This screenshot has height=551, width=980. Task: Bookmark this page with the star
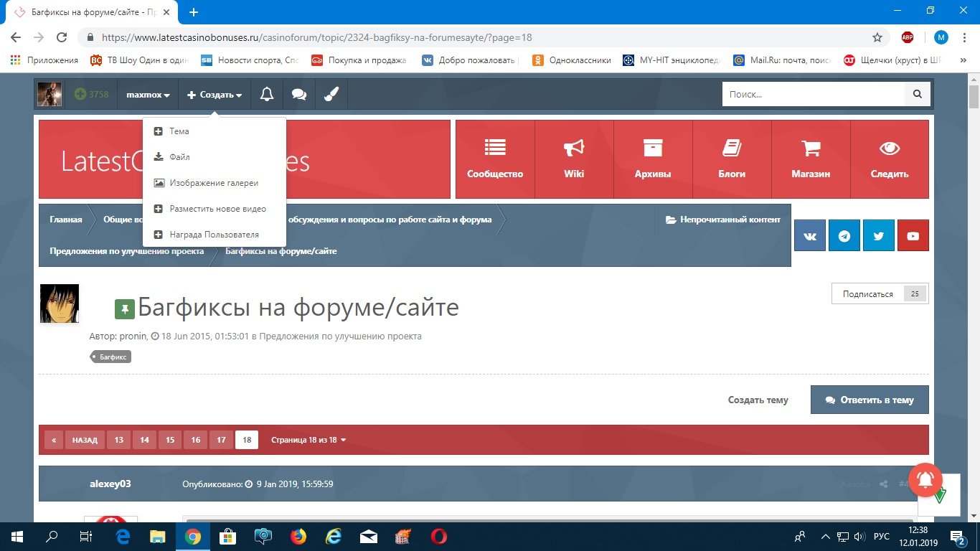pyautogui.click(x=877, y=37)
